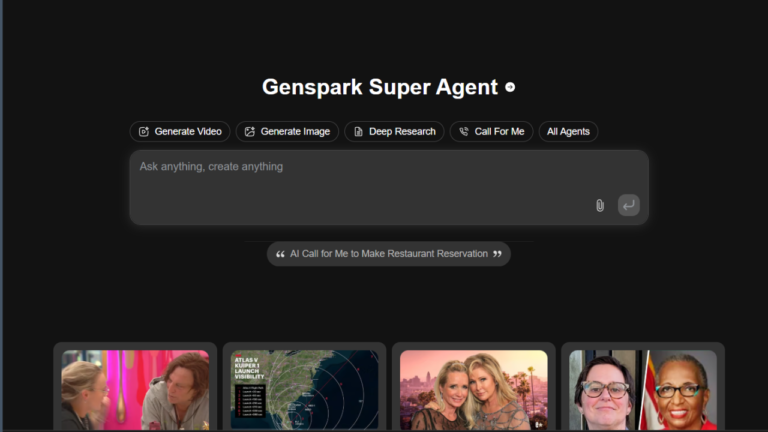
Task: Open the Atlas V Kuiper launch map card
Action: 304,390
